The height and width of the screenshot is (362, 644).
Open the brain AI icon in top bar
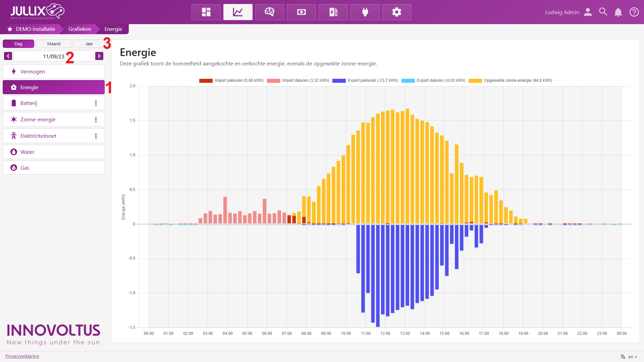269,12
